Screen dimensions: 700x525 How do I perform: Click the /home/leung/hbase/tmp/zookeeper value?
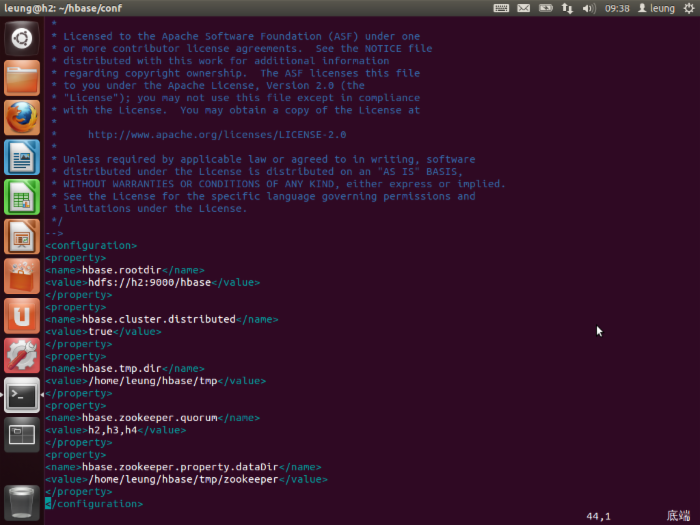(x=183, y=479)
